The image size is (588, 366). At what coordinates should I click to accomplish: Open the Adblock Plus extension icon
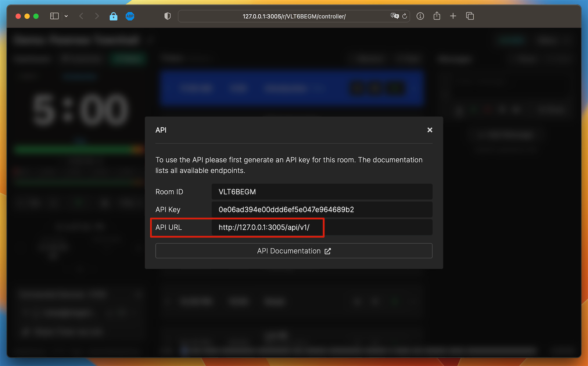(x=130, y=16)
